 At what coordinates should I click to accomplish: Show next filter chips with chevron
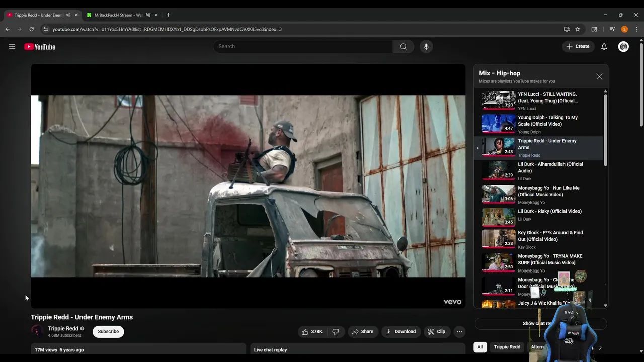(x=600, y=347)
